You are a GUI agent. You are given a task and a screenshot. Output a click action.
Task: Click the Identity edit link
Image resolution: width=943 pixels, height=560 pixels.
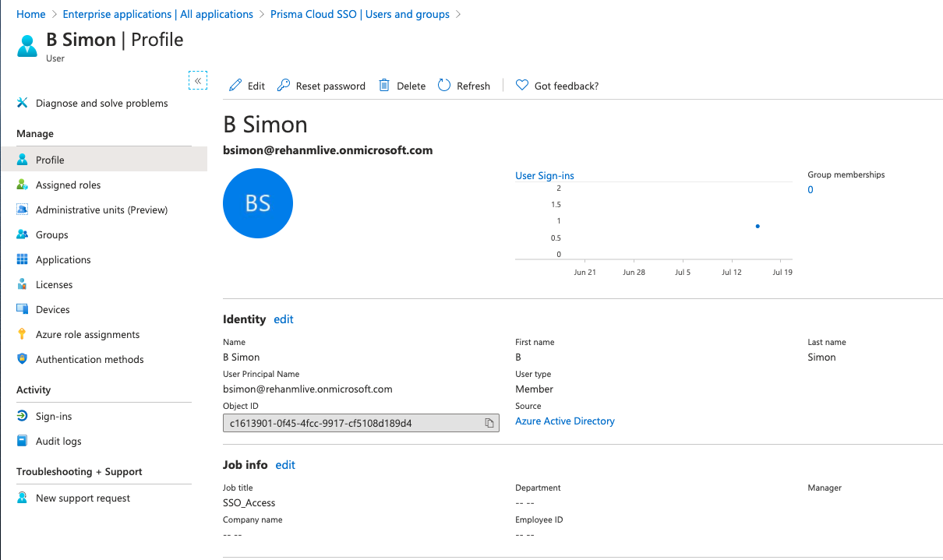pos(284,319)
